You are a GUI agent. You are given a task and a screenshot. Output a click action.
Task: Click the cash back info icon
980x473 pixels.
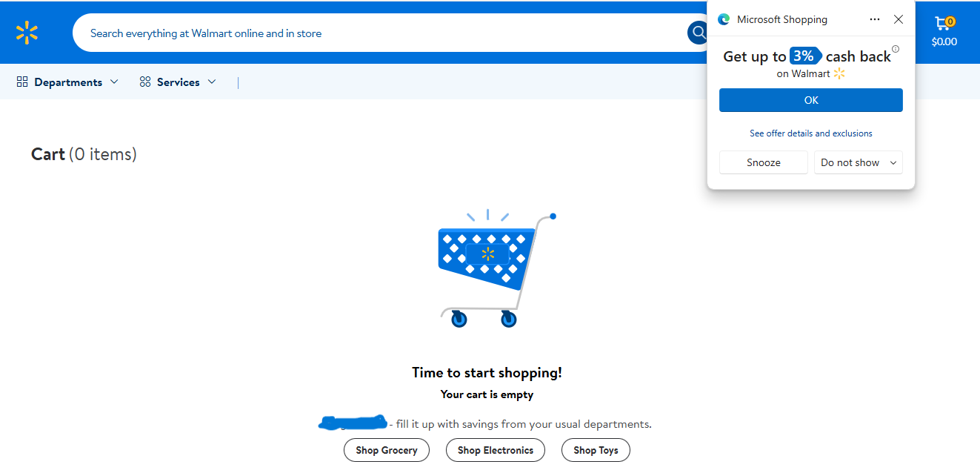coord(896,50)
